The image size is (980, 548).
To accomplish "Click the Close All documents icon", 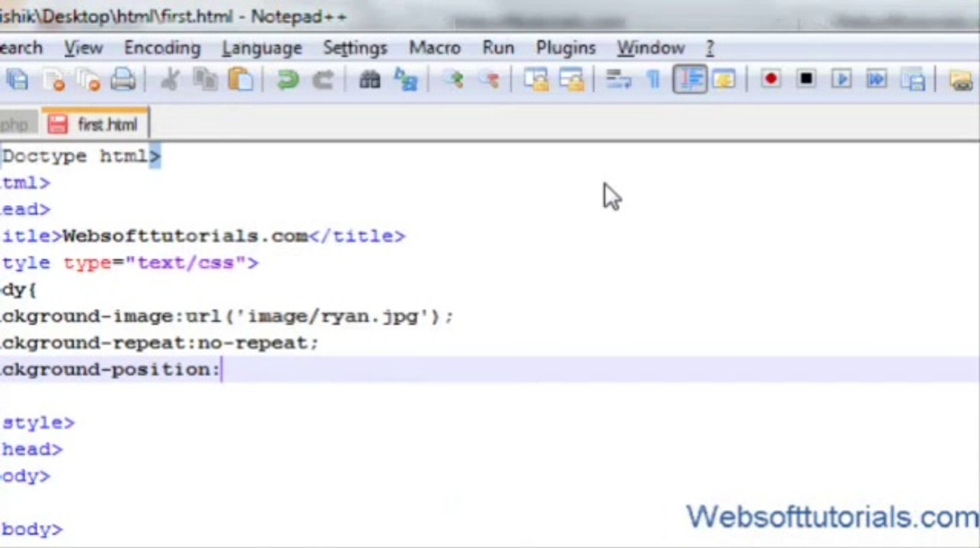I will pos(88,79).
